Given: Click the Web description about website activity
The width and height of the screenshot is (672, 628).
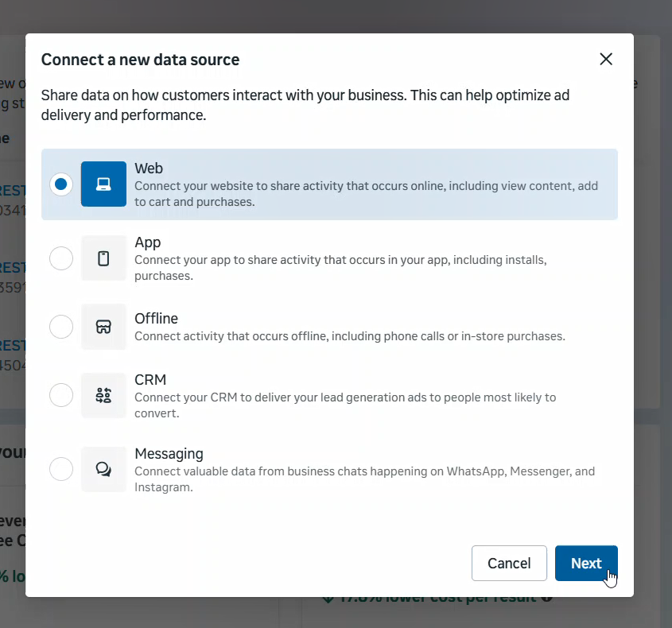Looking at the screenshot, I should pyautogui.click(x=366, y=194).
